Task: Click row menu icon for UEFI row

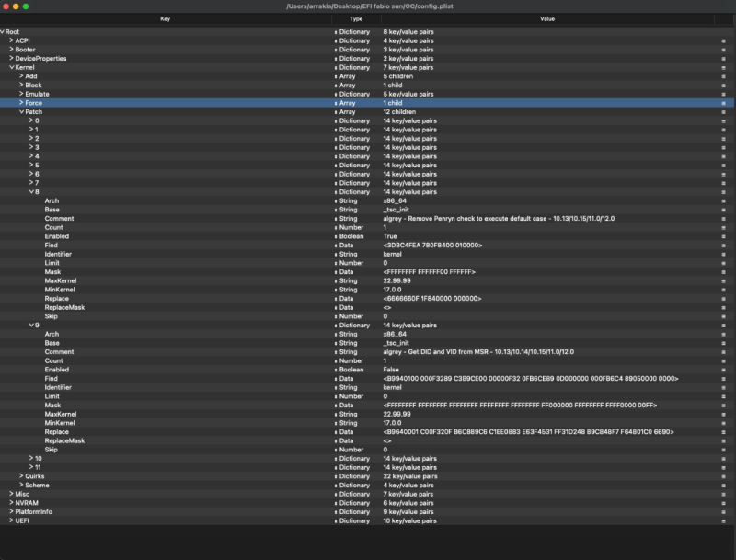Action: point(723,520)
